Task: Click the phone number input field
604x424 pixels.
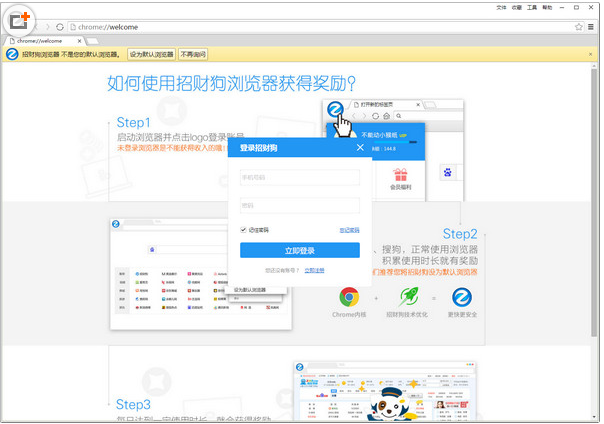Action: (x=299, y=178)
